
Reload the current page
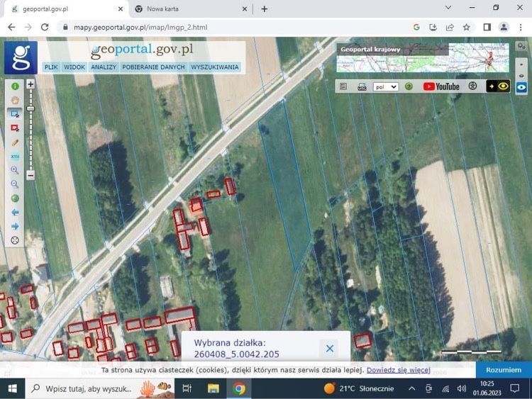pos(45,27)
